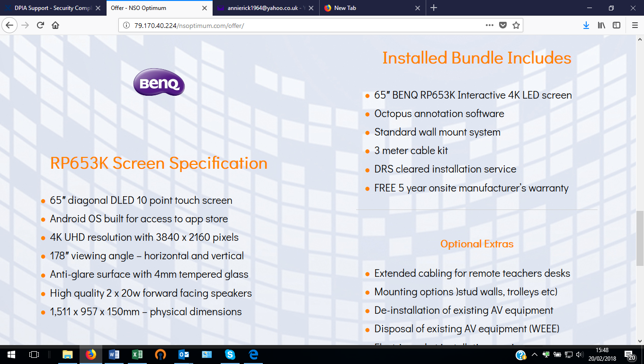Screen dimensions: 644x364
Task: Open the blue window app beside Outlook
Action: click(207, 355)
